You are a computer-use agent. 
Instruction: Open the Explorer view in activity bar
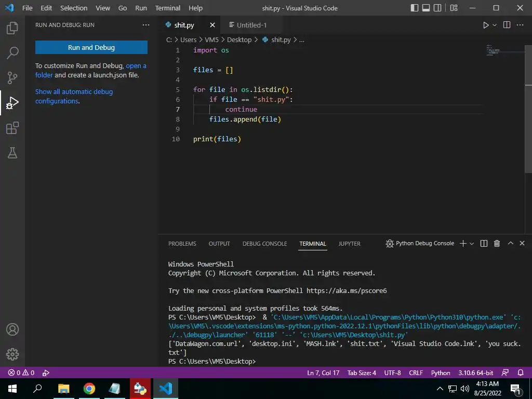click(12, 28)
